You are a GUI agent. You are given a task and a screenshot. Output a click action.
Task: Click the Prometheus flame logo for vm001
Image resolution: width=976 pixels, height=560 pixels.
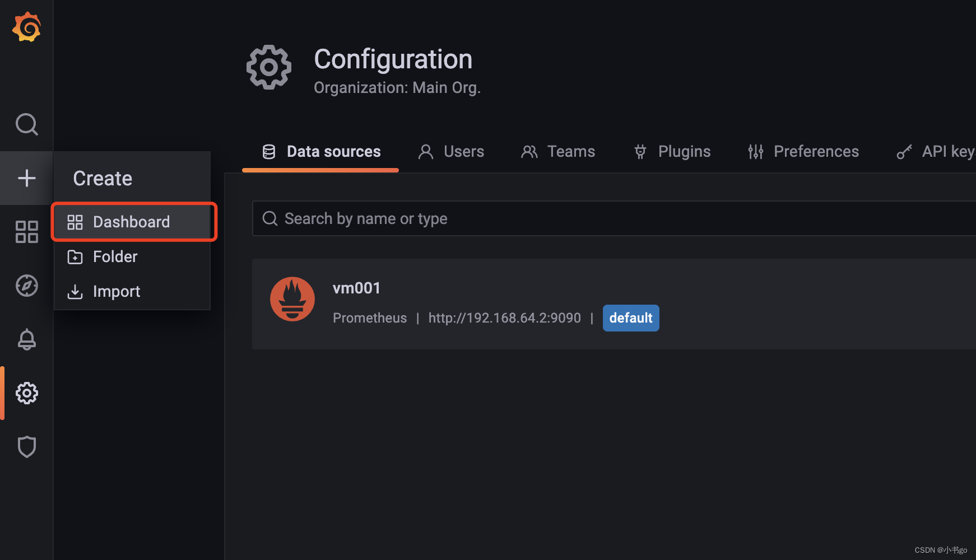coord(292,299)
